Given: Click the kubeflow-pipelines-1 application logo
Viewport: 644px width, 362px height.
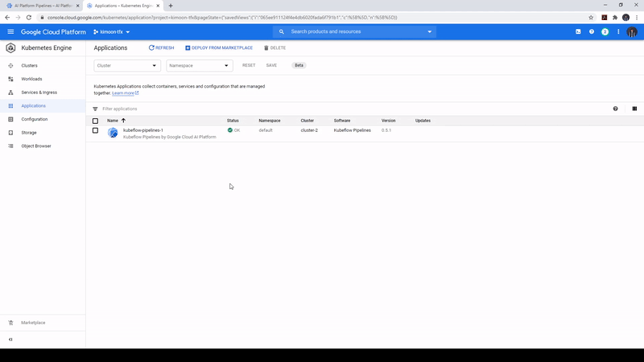Looking at the screenshot, I should [x=113, y=133].
